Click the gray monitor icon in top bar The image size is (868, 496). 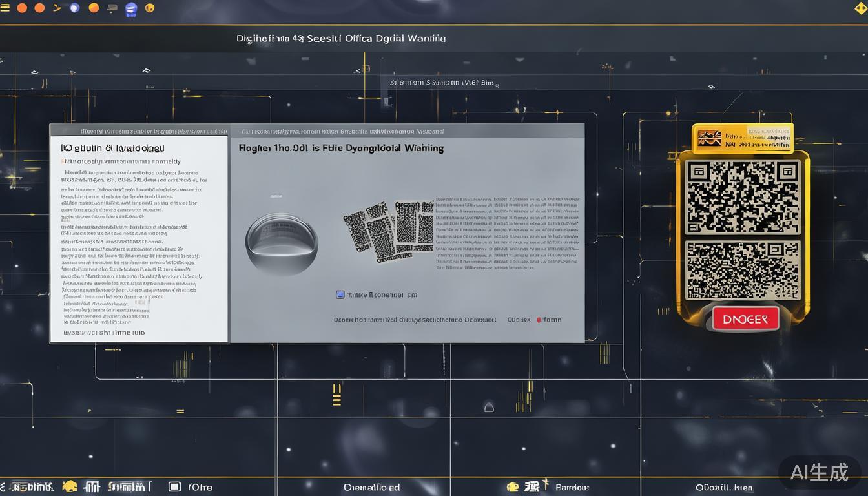click(x=112, y=8)
